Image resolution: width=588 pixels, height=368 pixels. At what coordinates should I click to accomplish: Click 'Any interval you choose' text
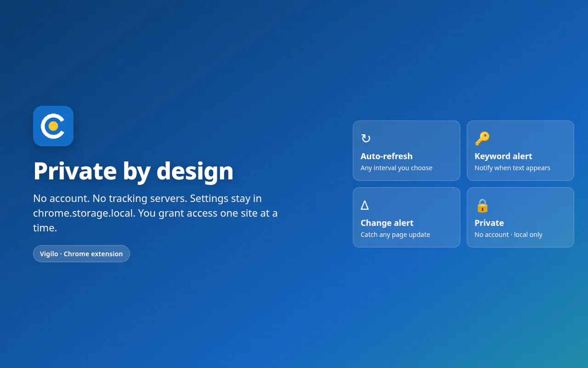pos(396,168)
